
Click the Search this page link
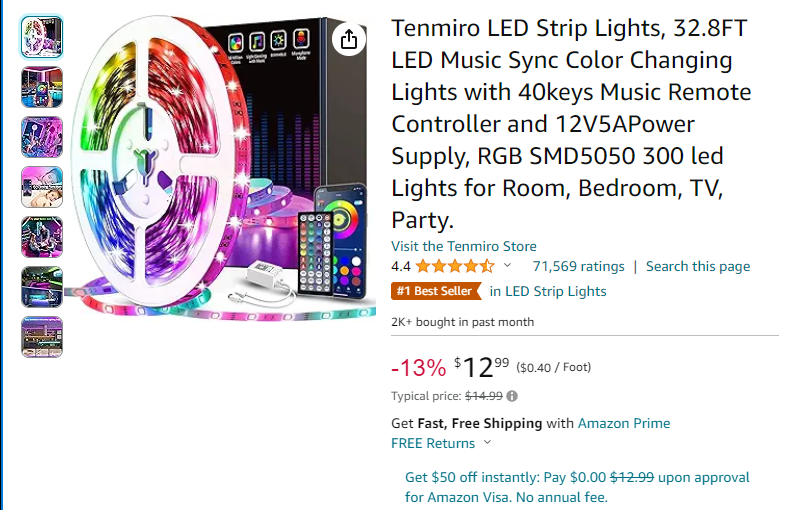(x=697, y=266)
